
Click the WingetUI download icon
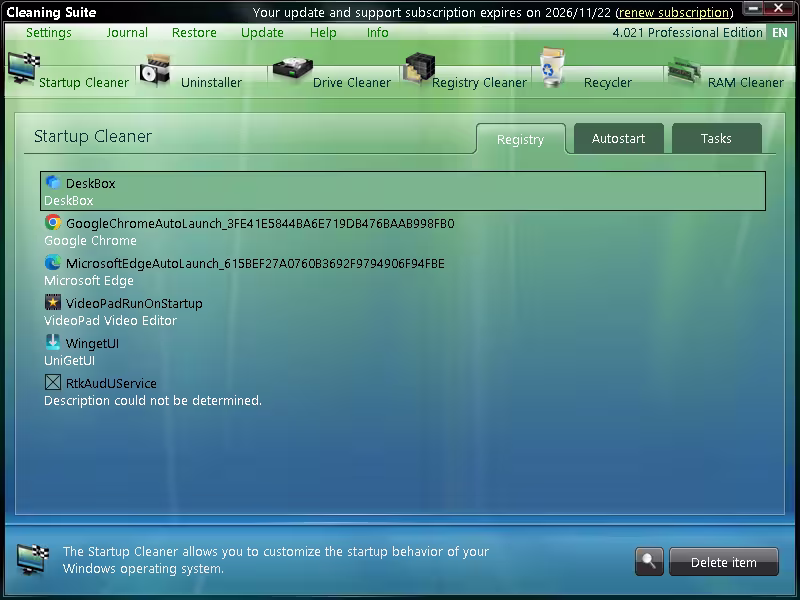(53, 342)
